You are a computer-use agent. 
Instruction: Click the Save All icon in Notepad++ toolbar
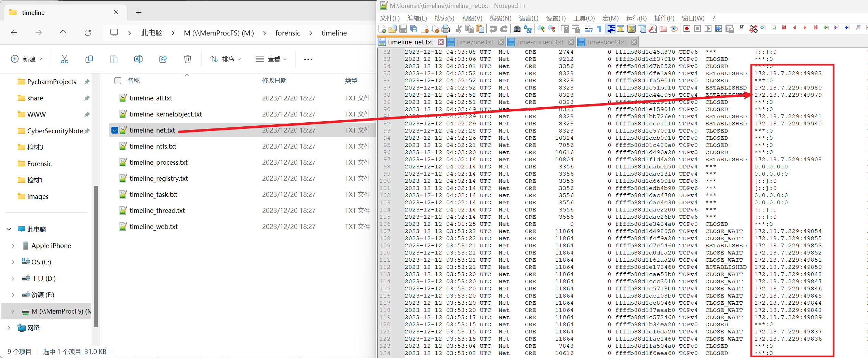point(414,29)
